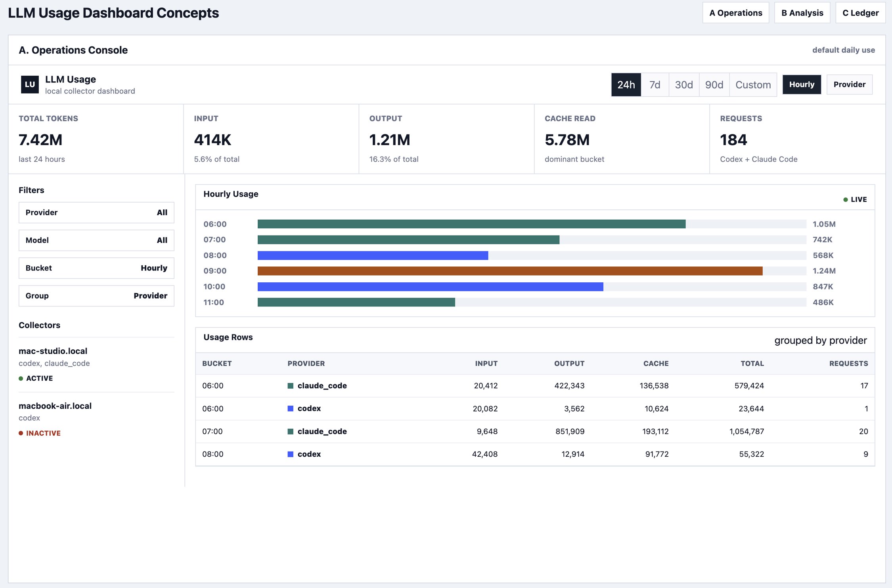Click the claude_code color square in 1,054,787 row
Image resolution: width=892 pixels, height=588 pixels.
click(x=290, y=431)
